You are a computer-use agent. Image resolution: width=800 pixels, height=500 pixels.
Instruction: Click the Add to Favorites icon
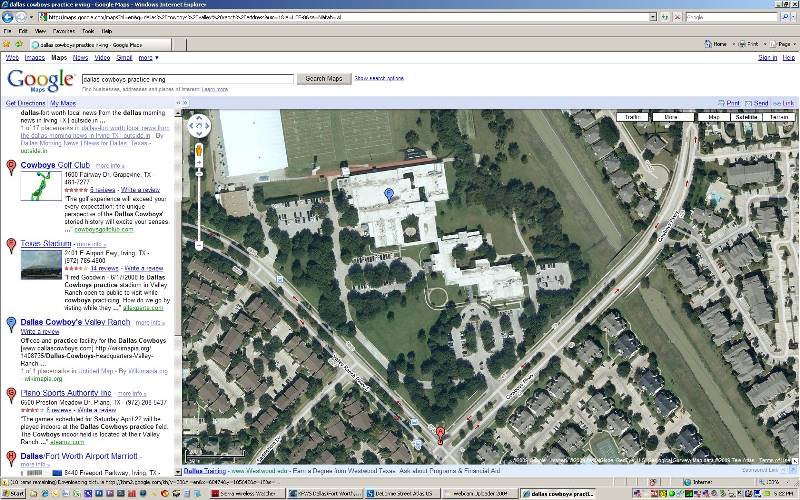click(19, 44)
